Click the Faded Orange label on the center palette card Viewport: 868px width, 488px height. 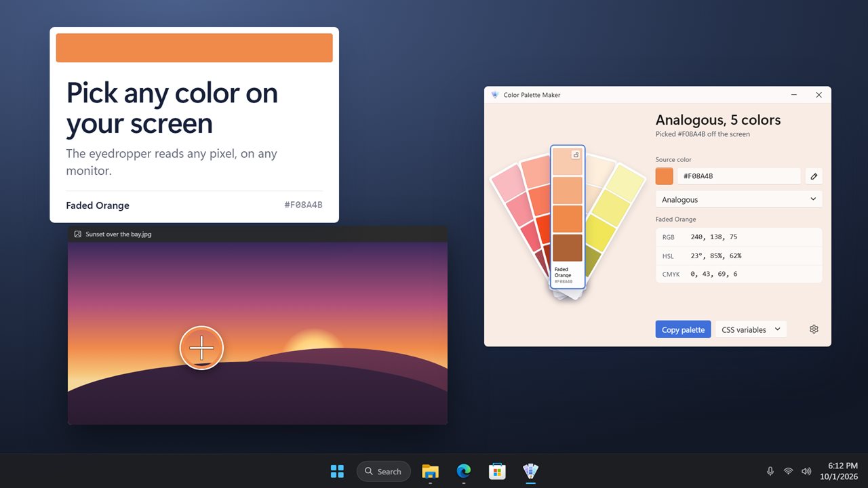coord(563,272)
